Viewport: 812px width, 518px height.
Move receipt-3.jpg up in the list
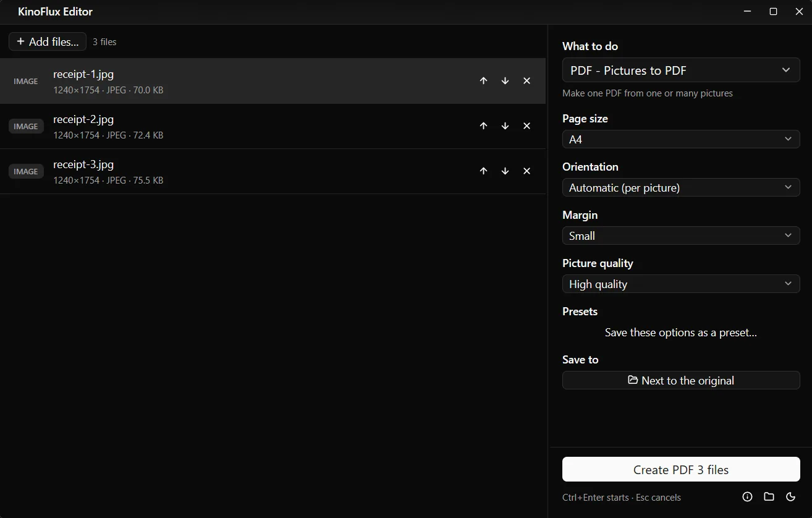coord(483,171)
